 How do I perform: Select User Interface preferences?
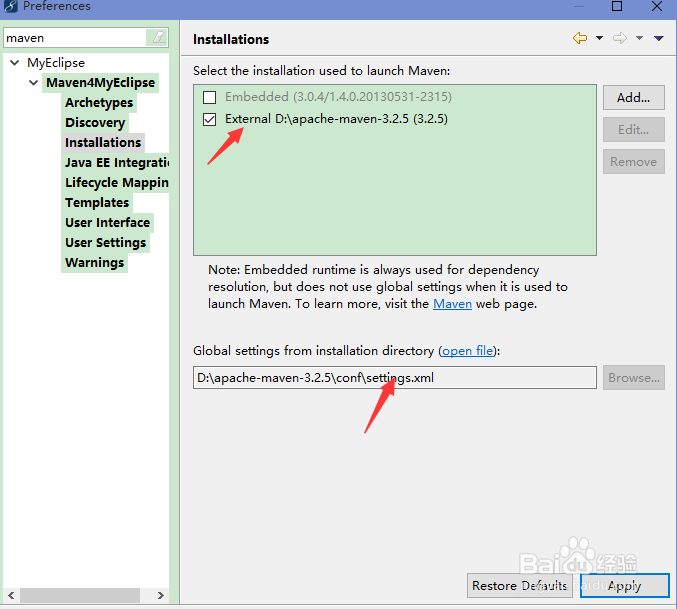(108, 222)
